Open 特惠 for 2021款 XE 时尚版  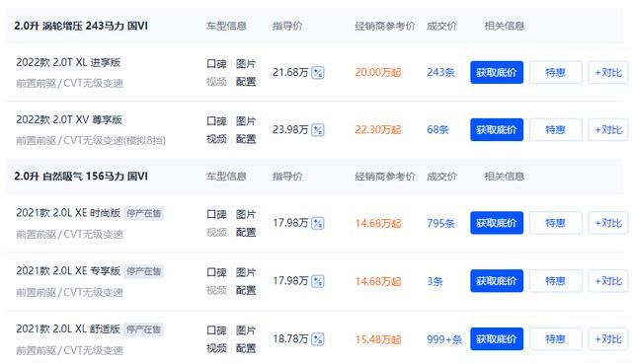[x=555, y=223]
